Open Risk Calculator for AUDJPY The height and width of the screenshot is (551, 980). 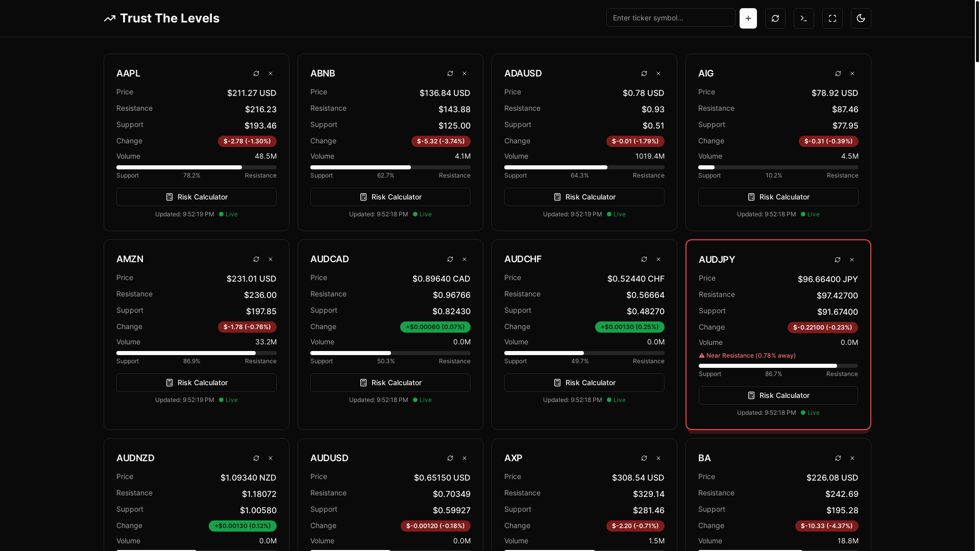coord(778,395)
